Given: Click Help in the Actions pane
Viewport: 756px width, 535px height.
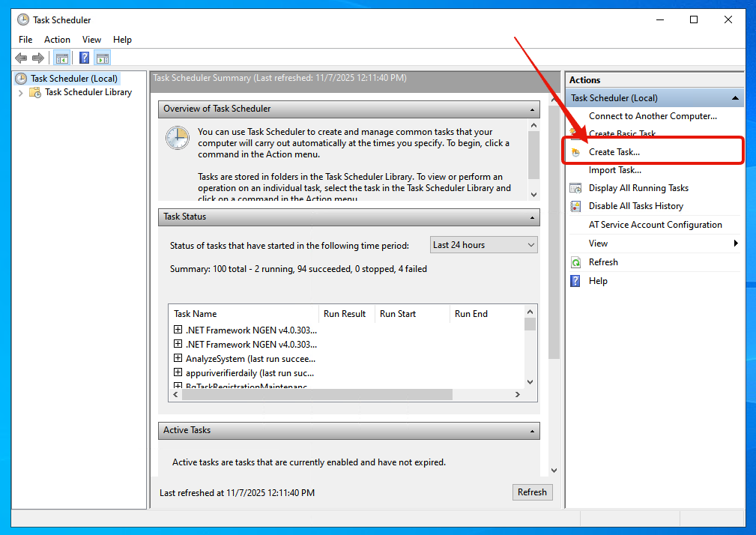Looking at the screenshot, I should (x=598, y=281).
